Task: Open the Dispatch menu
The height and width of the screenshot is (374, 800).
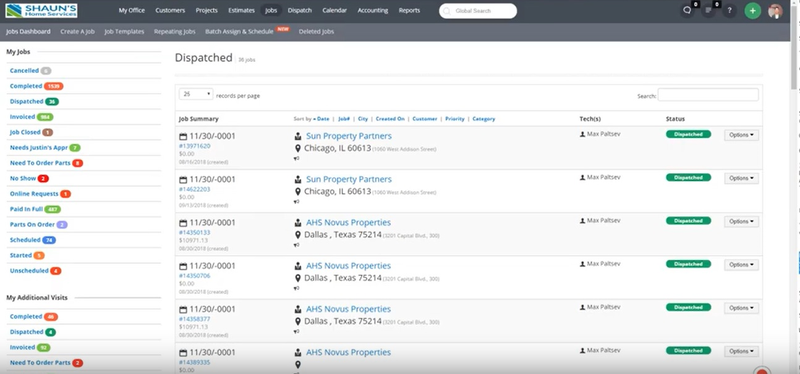Action: pos(299,10)
